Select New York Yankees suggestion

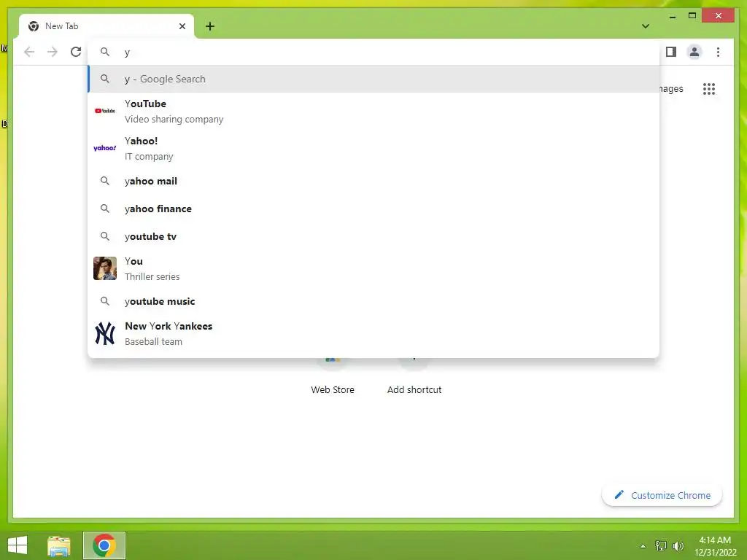tap(374, 333)
